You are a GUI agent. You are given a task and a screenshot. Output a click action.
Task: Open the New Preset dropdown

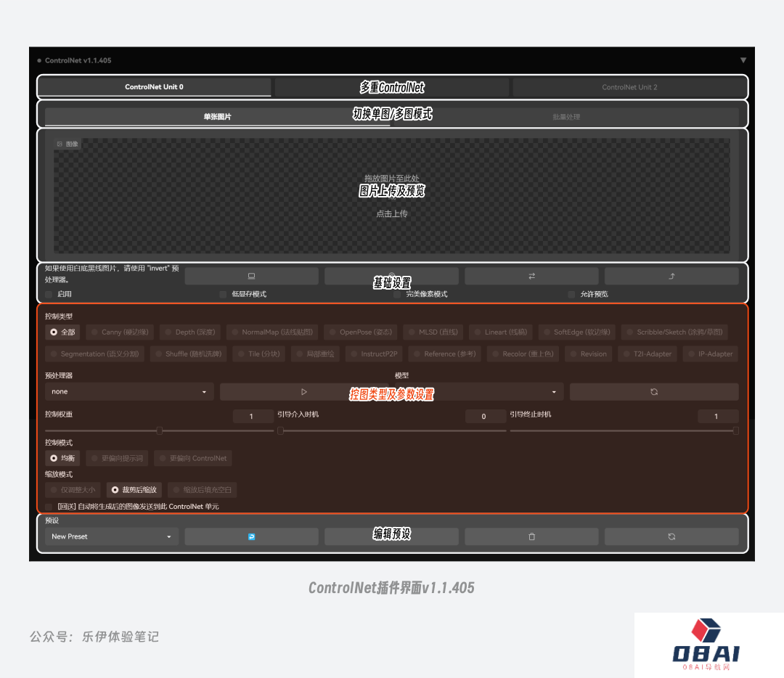(112, 536)
